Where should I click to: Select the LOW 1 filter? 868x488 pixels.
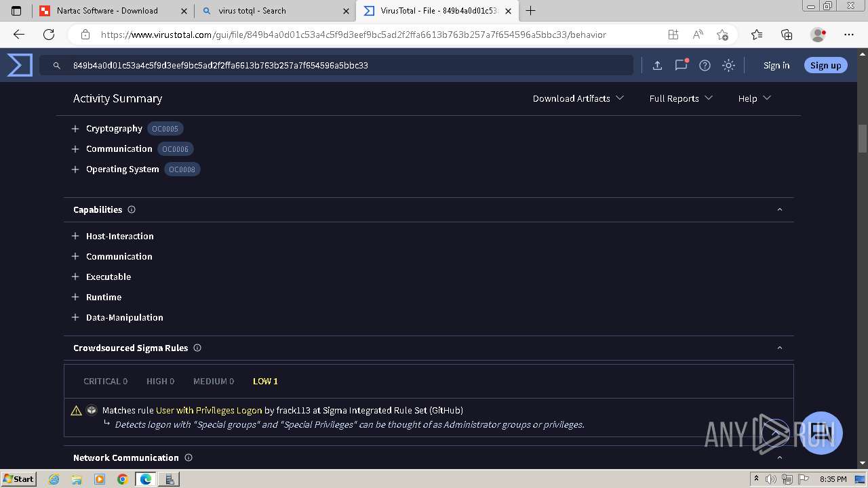(265, 381)
